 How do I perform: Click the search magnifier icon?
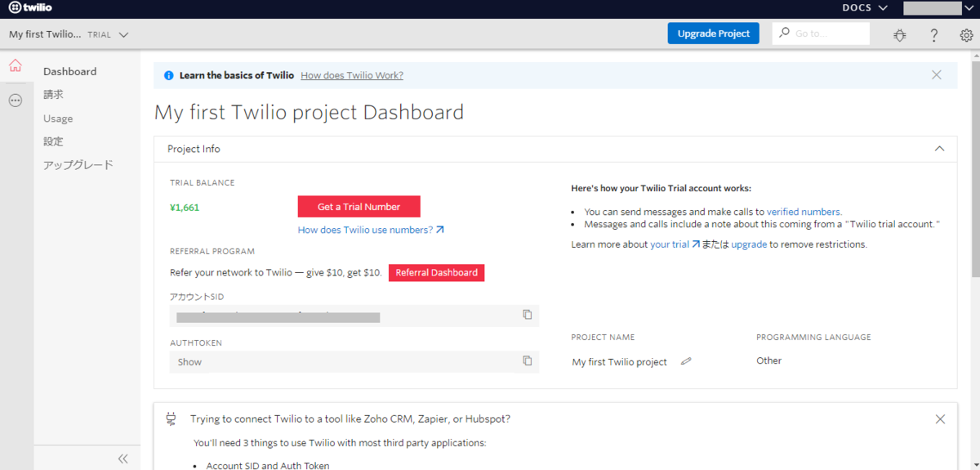[785, 33]
